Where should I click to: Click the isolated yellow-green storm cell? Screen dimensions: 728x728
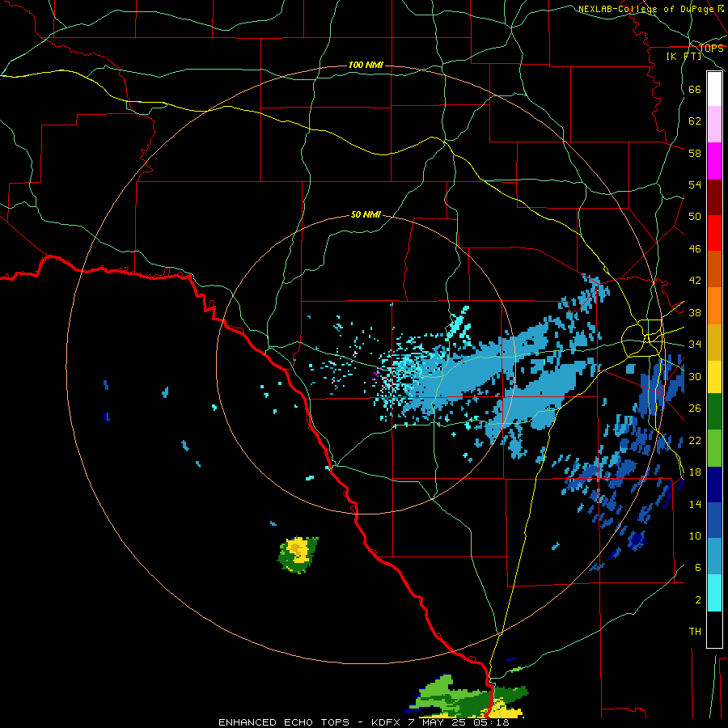point(298,555)
